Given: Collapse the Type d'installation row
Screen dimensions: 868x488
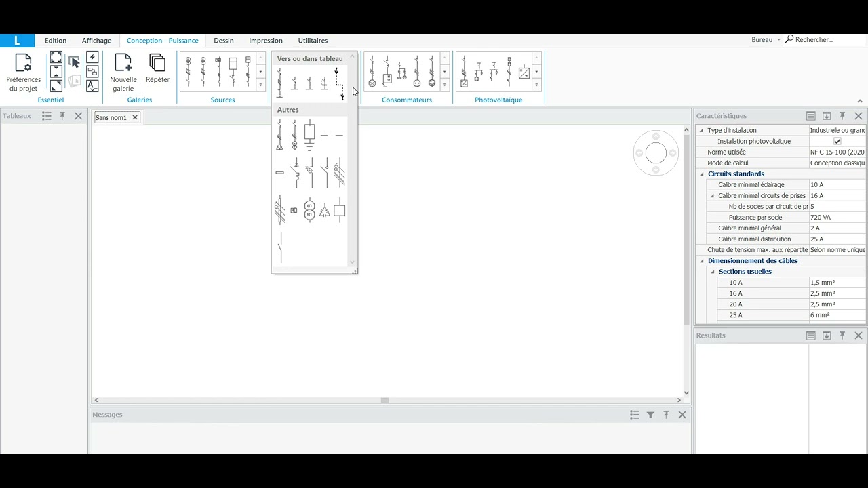Looking at the screenshot, I should (x=702, y=131).
